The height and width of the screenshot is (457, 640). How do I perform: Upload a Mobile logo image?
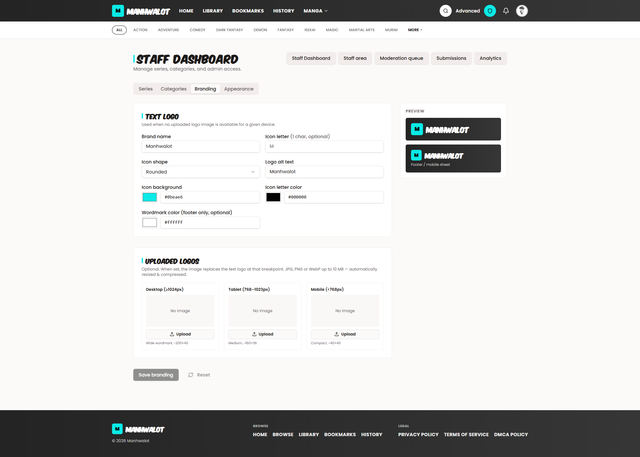(345, 334)
